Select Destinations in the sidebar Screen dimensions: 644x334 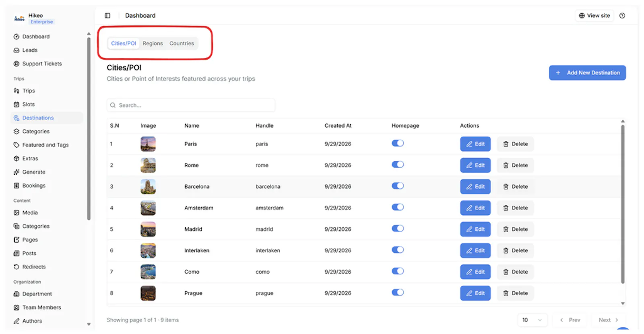[x=47, y=118]
